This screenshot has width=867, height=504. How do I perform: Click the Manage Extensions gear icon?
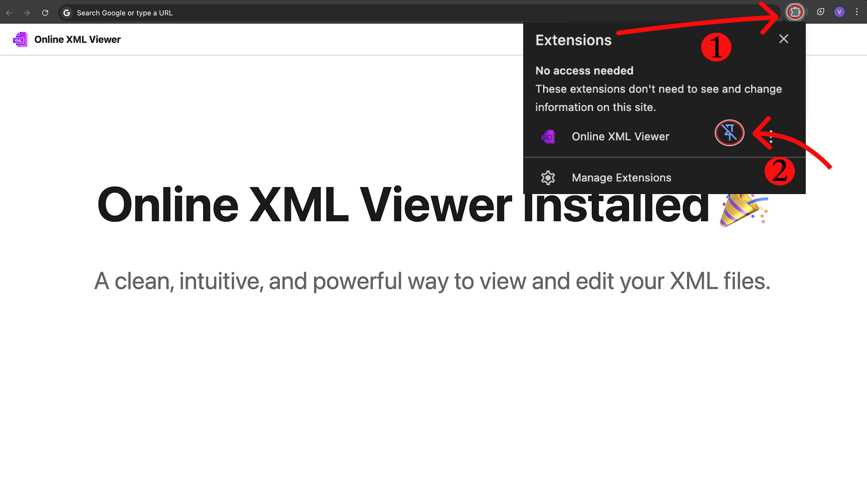(548, 178)
